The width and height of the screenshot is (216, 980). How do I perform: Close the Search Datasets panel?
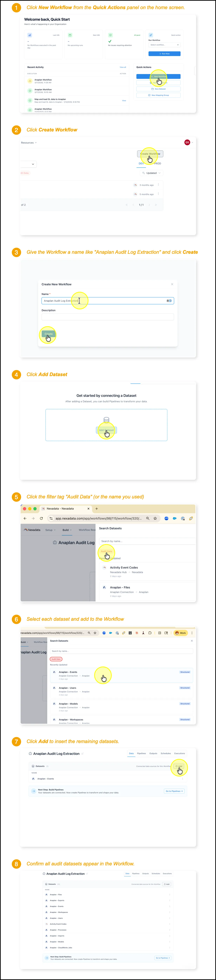(x=192, y=641)
